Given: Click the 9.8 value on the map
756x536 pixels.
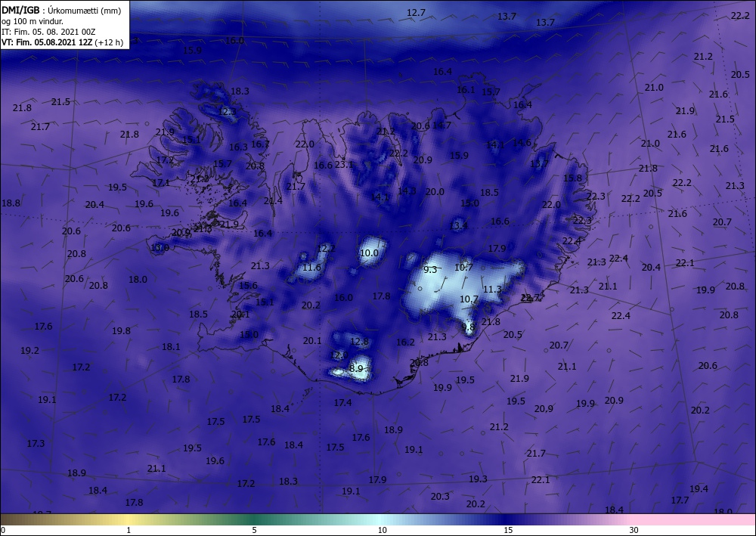Looking at the screenshot, I should pos(468,327).
